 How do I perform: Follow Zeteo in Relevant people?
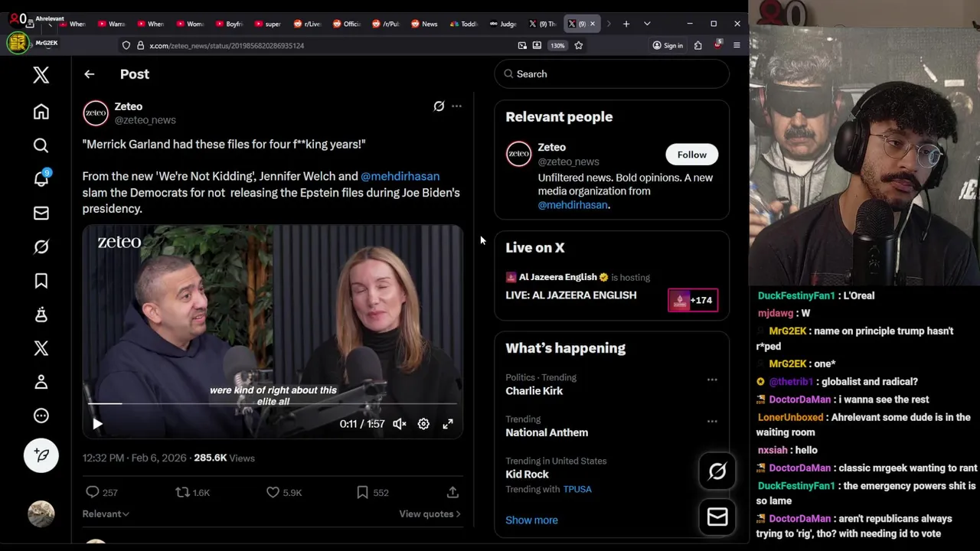(x=691, y=155)
